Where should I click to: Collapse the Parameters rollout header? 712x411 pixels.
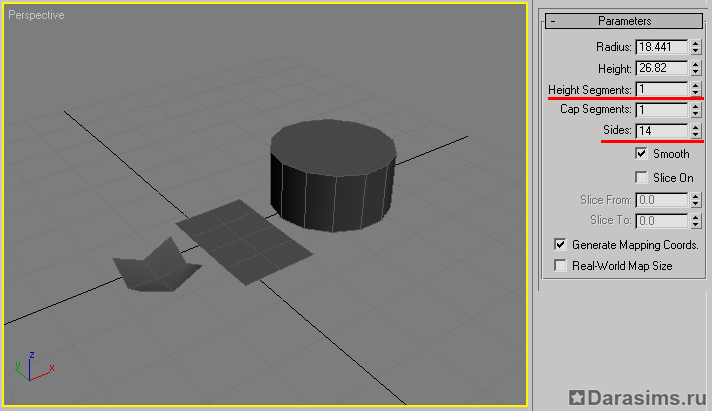tap(624, 20)
